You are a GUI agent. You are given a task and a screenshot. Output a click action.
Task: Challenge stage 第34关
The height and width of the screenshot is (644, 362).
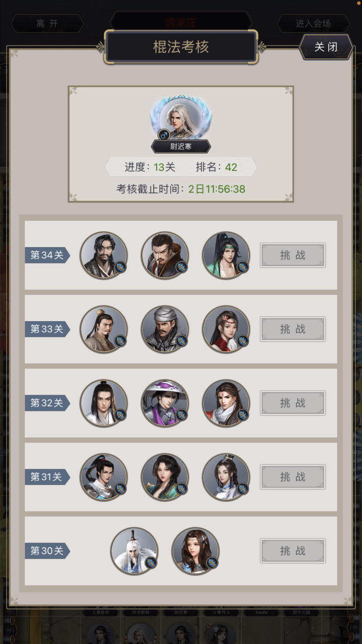(x=293, y=255)
